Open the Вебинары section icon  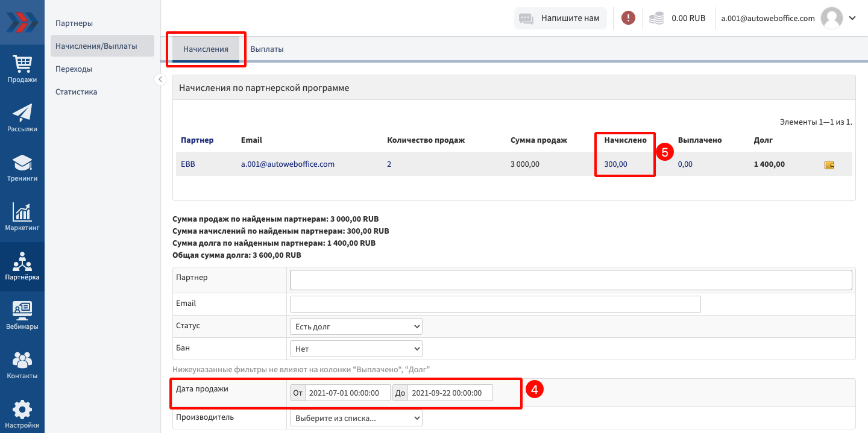click(22, 316)
